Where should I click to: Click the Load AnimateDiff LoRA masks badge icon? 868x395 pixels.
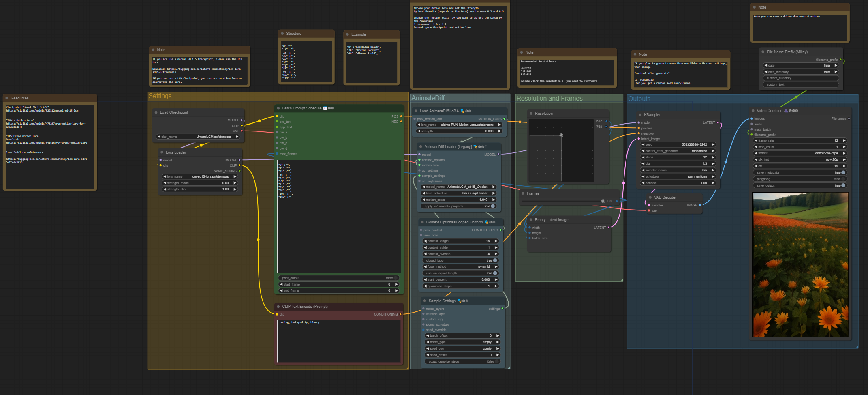[x=462, y=111]
